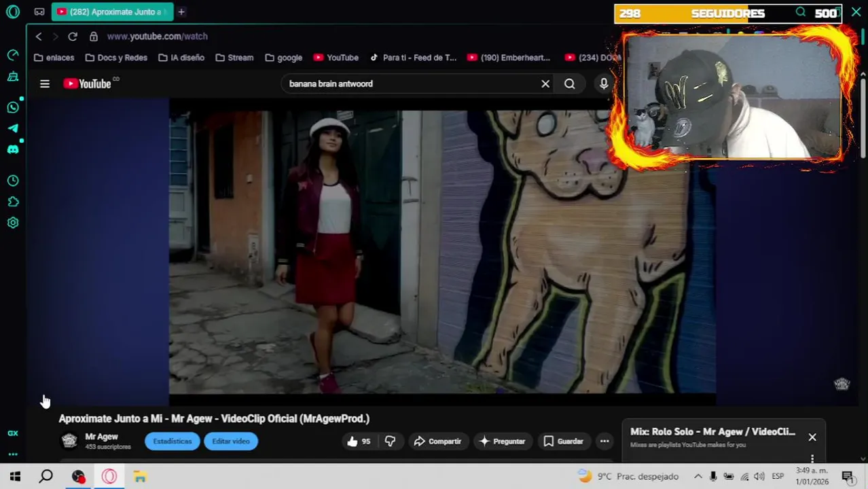Open the google bookmark folder

pyautogui.click(x=284, y=58)
